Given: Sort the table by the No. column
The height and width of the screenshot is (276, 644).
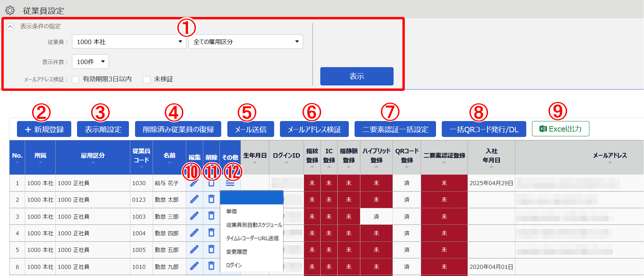Looking at the screenshot, I should click(x=17, y=162).
